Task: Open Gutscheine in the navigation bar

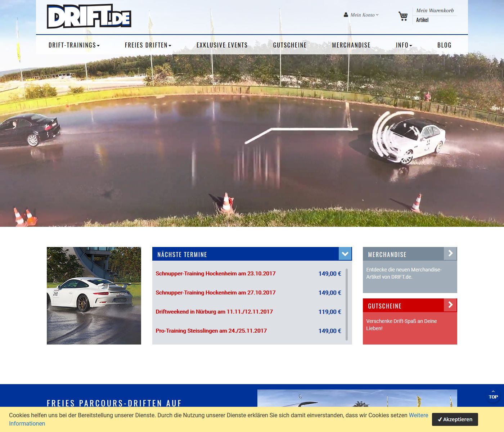Action: coord(290,45)
